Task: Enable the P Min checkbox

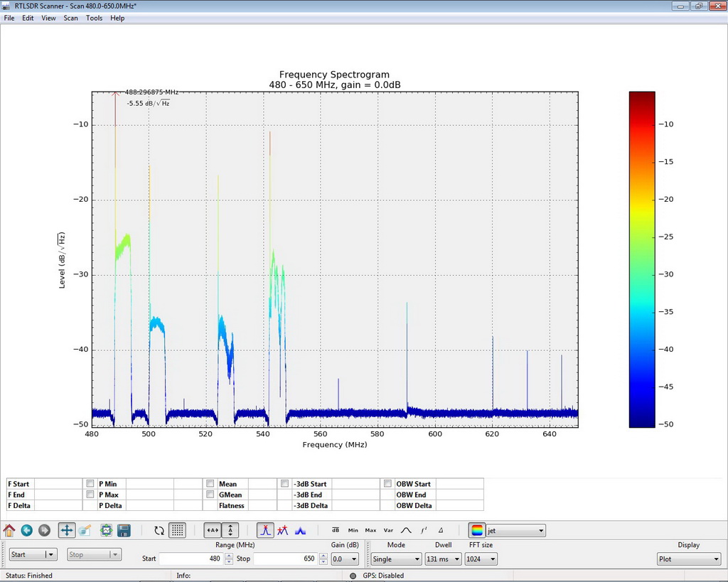Action: [90, 484]
